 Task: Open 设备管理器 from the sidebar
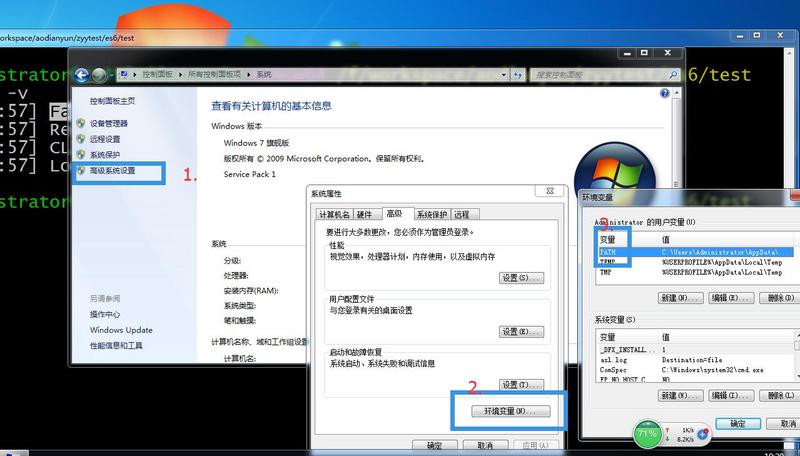(109, 123)
